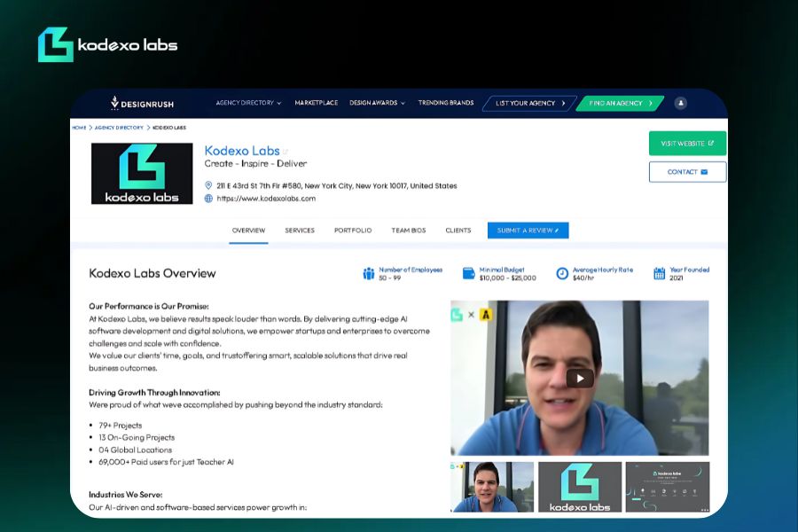The width and height of the screenshot is (798, 532).
Task: Expand the Design Awards dropdown menu
Action: click(x=377, y=103)
